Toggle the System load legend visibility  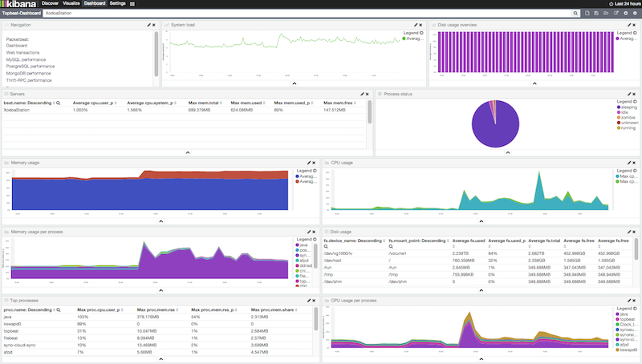tap(421, 33)
